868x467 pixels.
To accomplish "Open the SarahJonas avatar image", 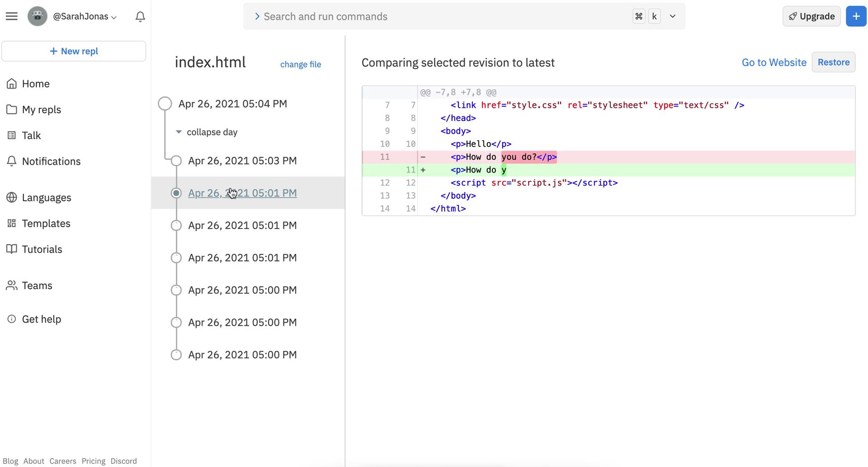I will (x=38, y=16).
